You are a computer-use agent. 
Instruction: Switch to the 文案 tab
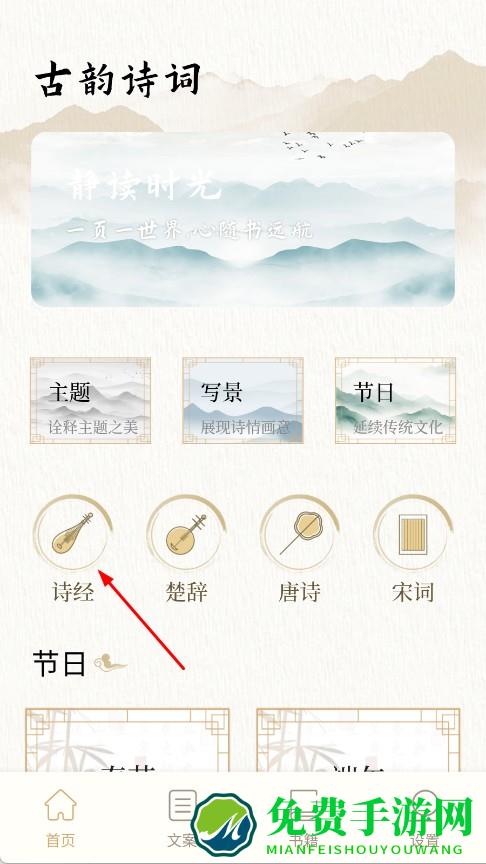(x=182, y=840)
